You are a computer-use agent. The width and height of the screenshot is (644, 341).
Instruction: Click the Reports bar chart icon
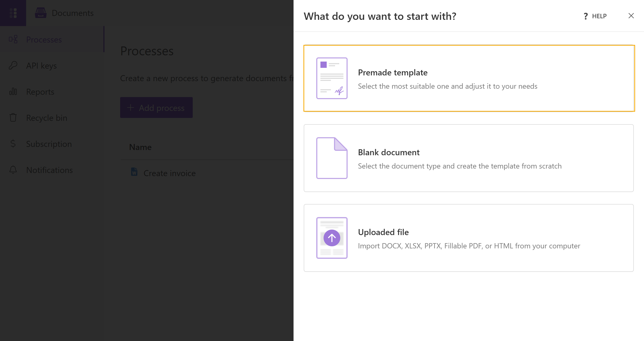13,92
